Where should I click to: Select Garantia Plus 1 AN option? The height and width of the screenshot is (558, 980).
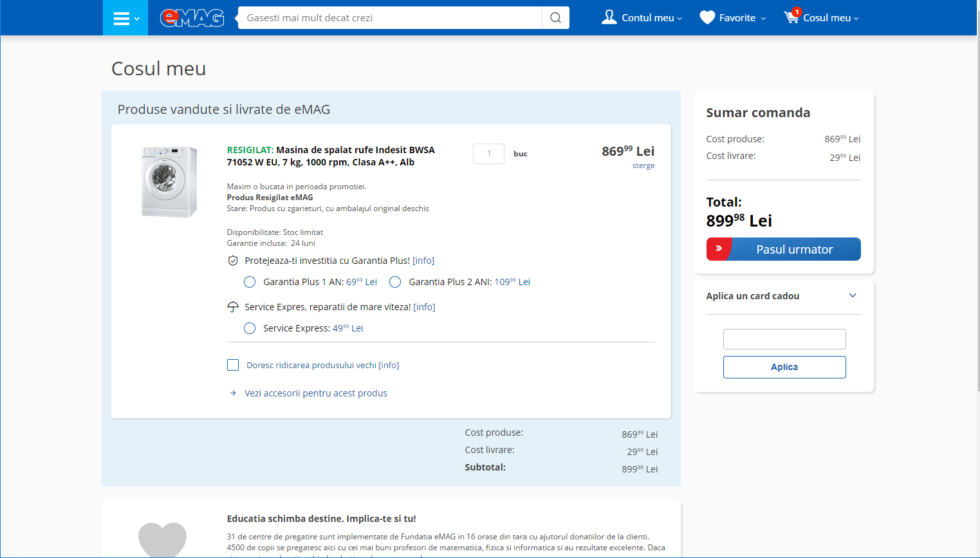250,282
